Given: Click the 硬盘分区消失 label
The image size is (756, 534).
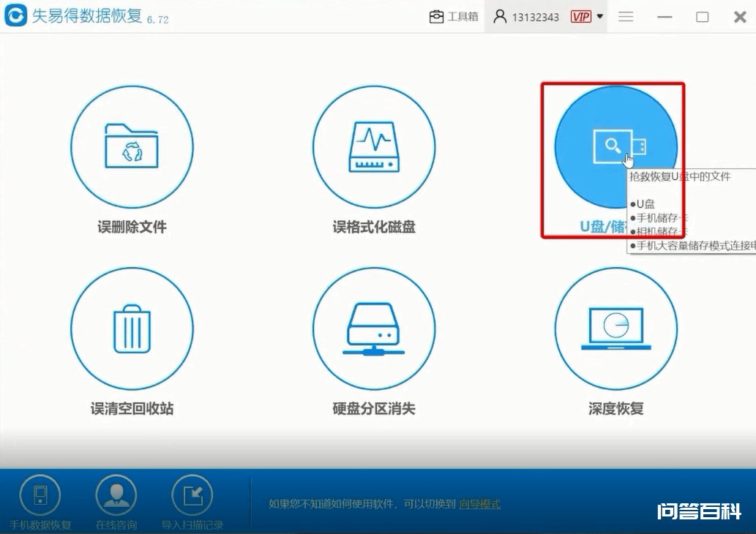Looking at the screenshot, I should [x=374, y=408].
